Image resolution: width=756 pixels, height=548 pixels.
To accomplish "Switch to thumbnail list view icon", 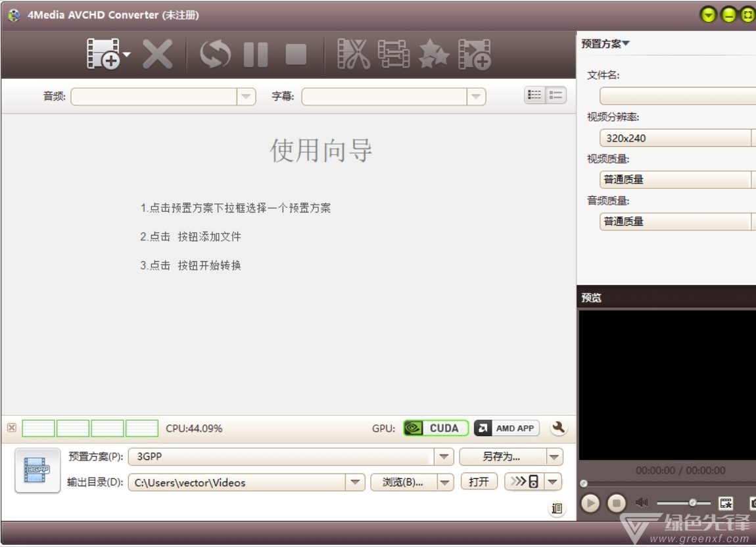I will (x=555, y=95).
